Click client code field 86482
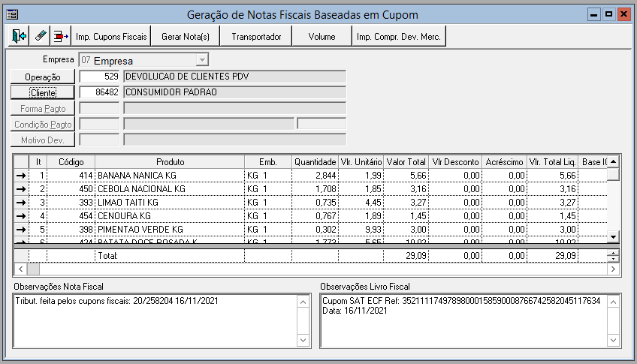This screenshot has width=637, height=364. point(99,92)
